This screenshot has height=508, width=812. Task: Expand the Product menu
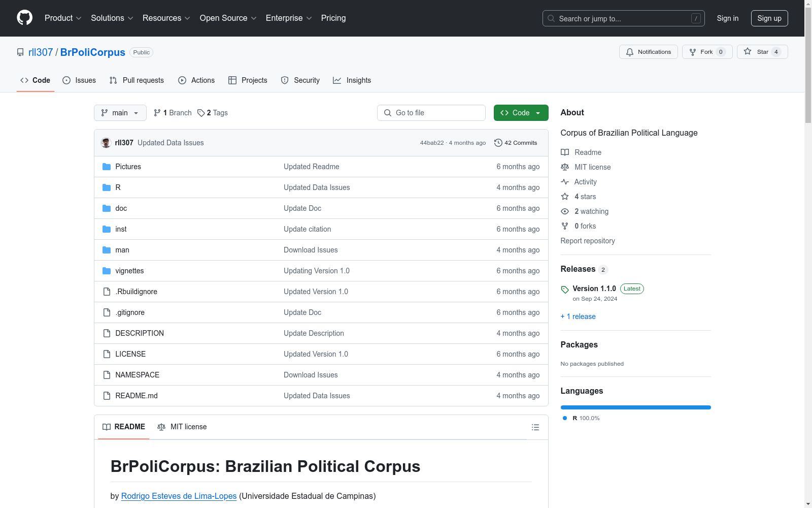[63, 18]
